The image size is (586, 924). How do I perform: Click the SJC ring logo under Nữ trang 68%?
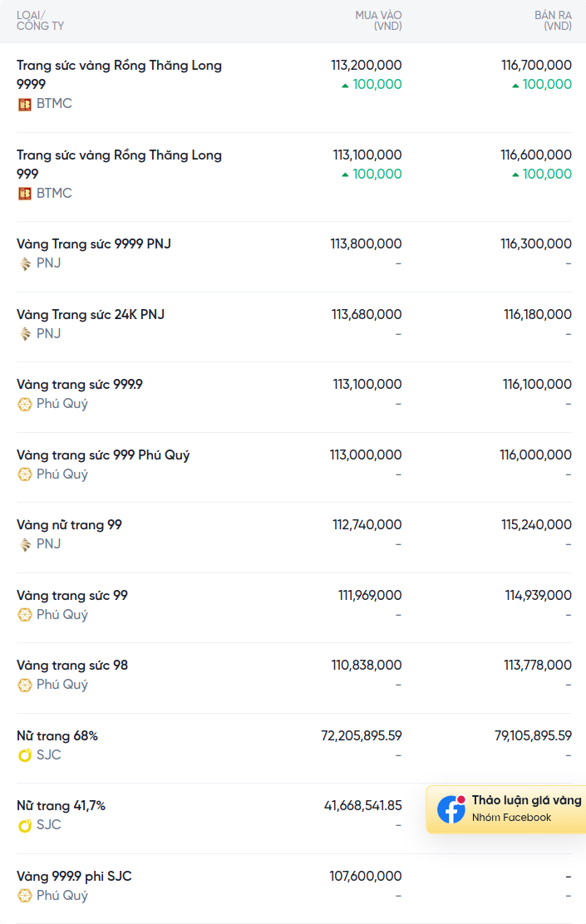(x=24, y=755)
